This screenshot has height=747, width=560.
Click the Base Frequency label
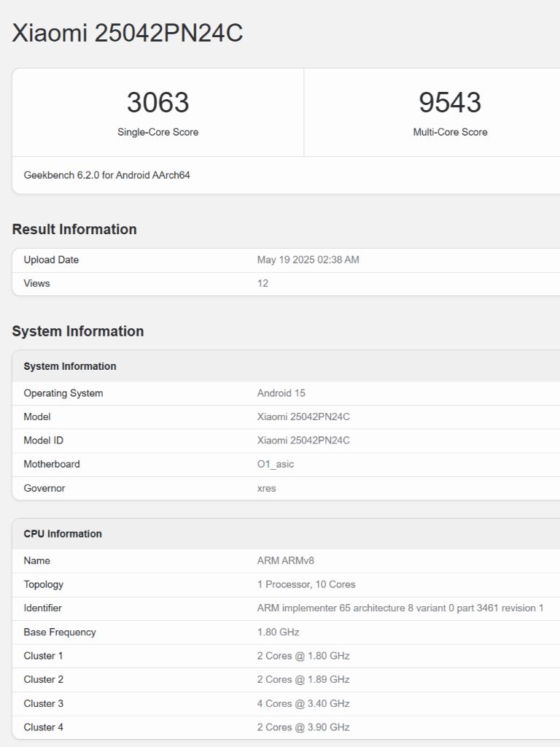[x=60, y=632]
